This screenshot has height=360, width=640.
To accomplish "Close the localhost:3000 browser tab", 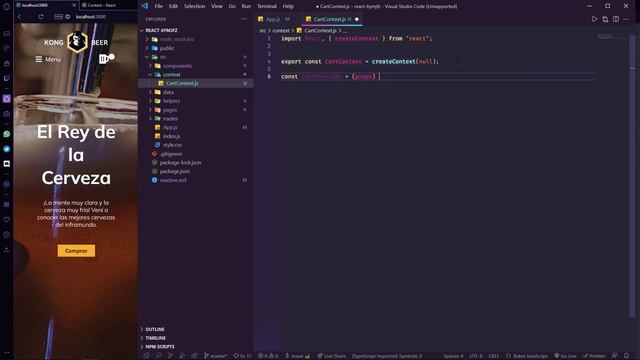I will pos(74,5).
